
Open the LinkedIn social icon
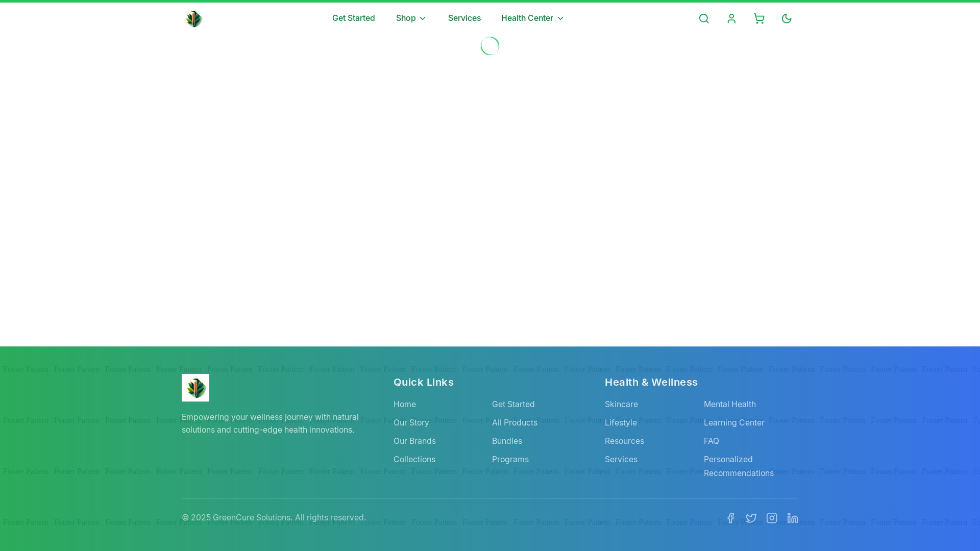pos(793,518)
